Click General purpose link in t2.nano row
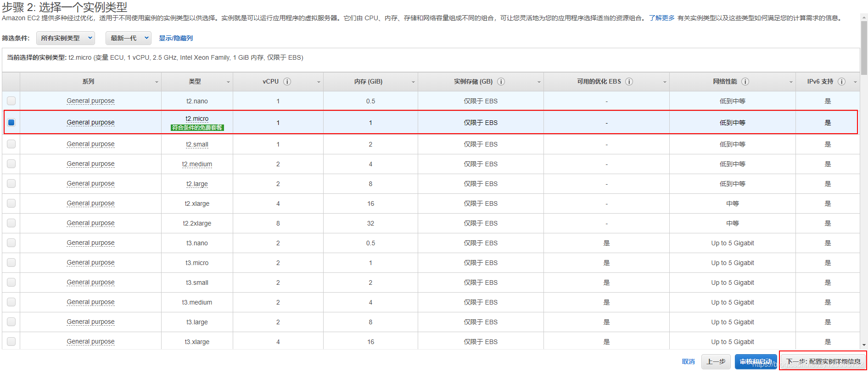868x373 pixels. (x=90, y=101)
